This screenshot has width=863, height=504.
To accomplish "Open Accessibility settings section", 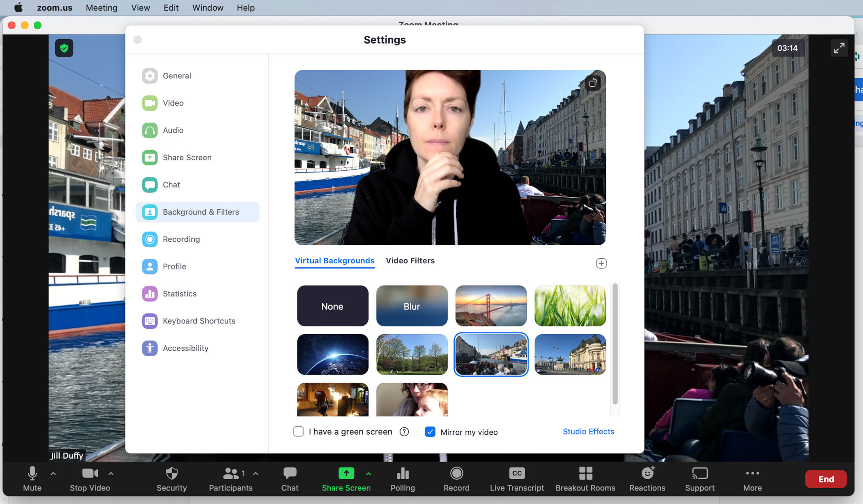I will tap(197, 348).
